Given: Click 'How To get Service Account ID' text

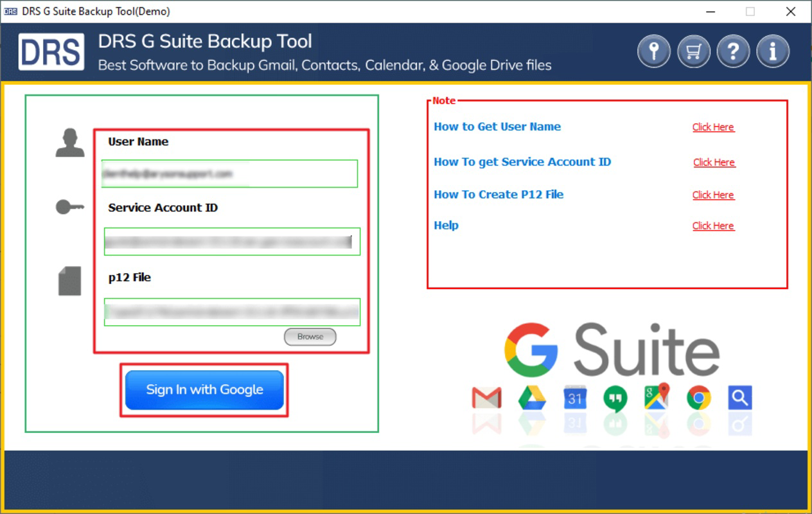Looking at the screenshot, I should tap(522, 162).
